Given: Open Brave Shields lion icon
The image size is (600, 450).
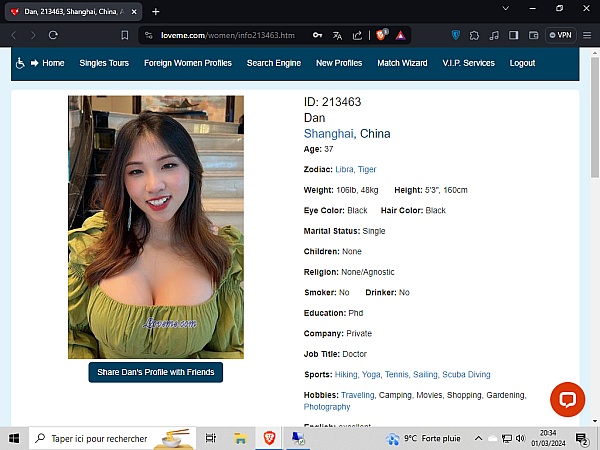Looking at the screenshot, I should click(382, 35).
